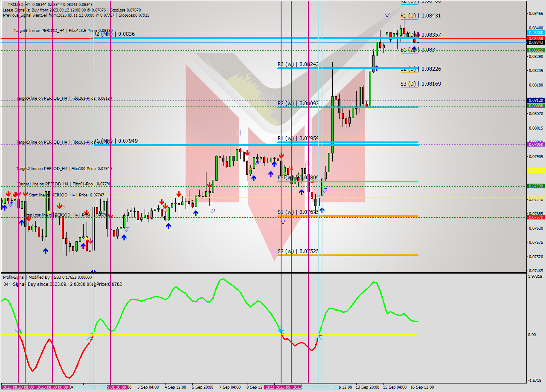Click the Start line price 0.07747 label
Screen dimensions: 546x392
pyautogui.click(x=67, y=195)
